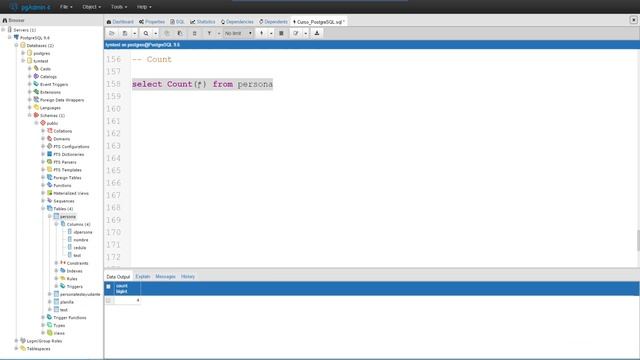
Task: Switch to the SQL tab
Action: [x=178, y=22]
